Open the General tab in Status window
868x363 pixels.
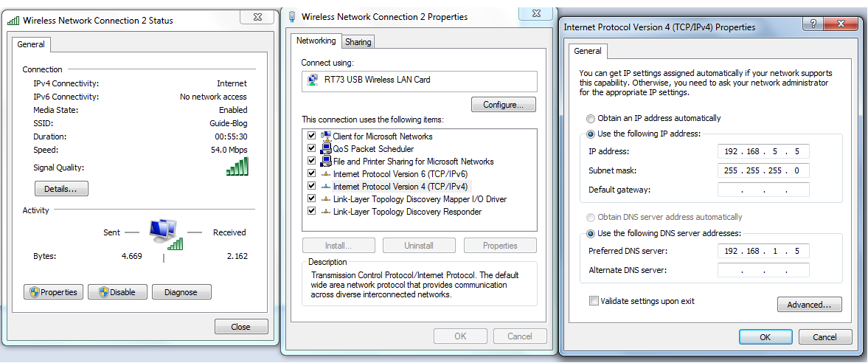[31, 44]
